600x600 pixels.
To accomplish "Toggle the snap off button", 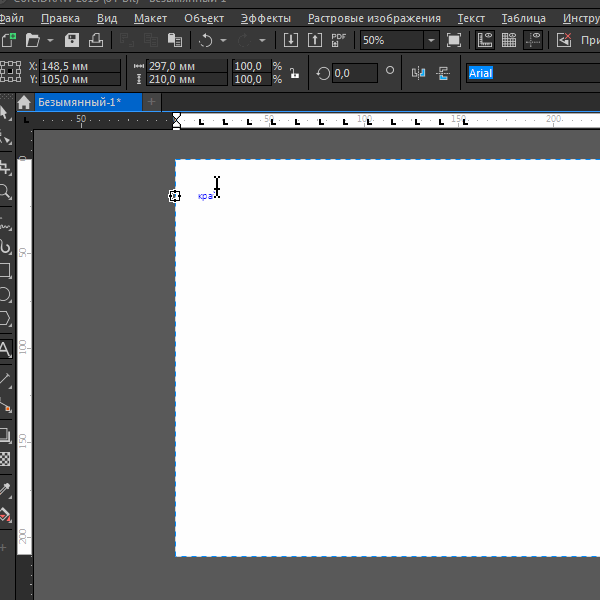I will (x=564, y=40).
